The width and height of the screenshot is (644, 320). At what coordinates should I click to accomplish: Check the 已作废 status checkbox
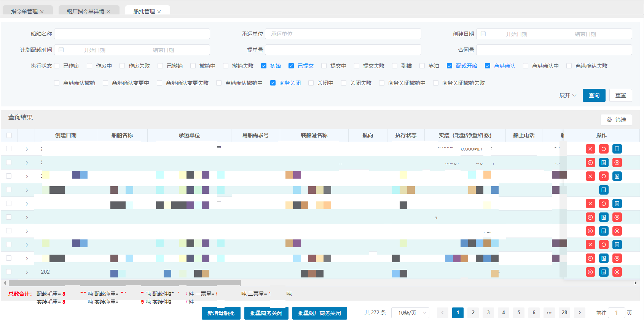[57, 66]
